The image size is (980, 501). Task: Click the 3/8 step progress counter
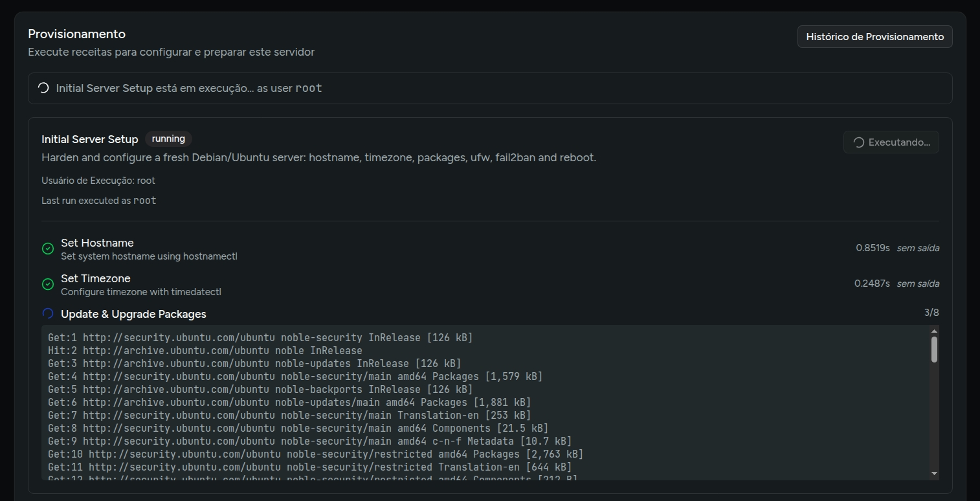[x=931, y=313]
